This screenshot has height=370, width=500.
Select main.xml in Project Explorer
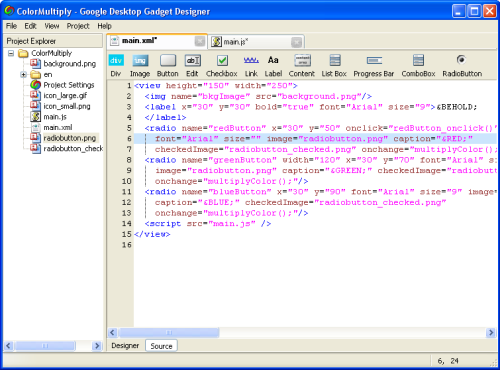coord(58,127)
